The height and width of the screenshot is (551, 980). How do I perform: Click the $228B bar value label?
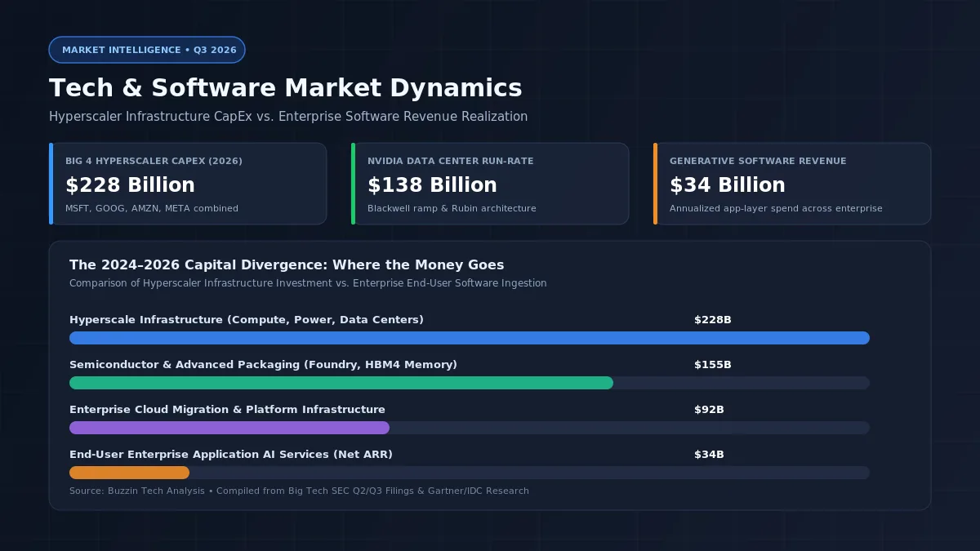point(713,320)
